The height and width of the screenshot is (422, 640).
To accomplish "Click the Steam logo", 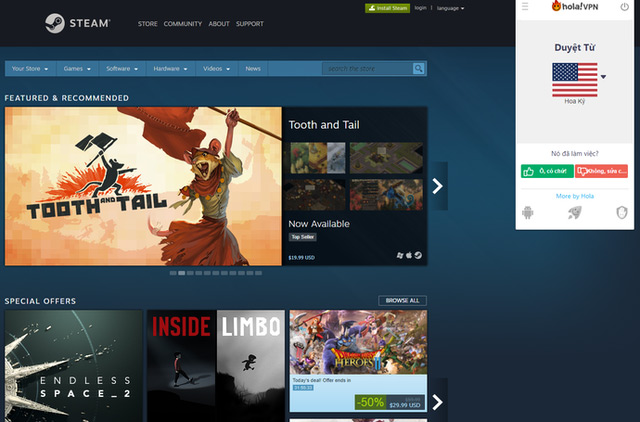I will tap(78, 23).
